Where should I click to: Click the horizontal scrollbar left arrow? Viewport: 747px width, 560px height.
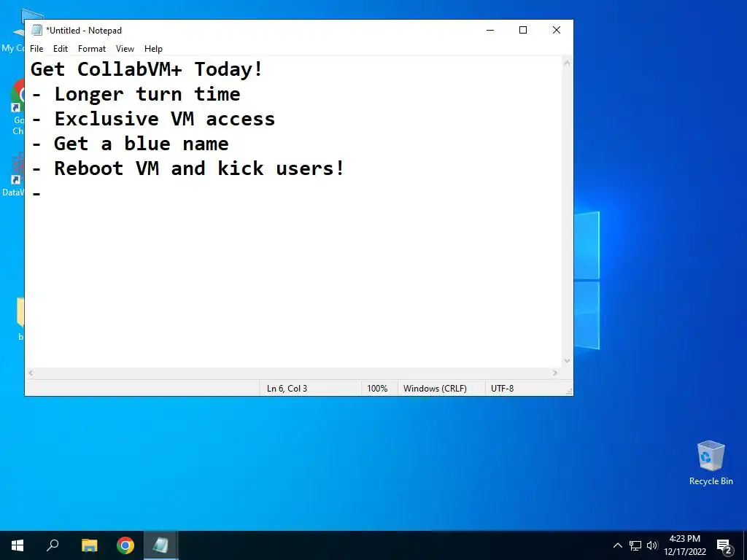[31, 373]
